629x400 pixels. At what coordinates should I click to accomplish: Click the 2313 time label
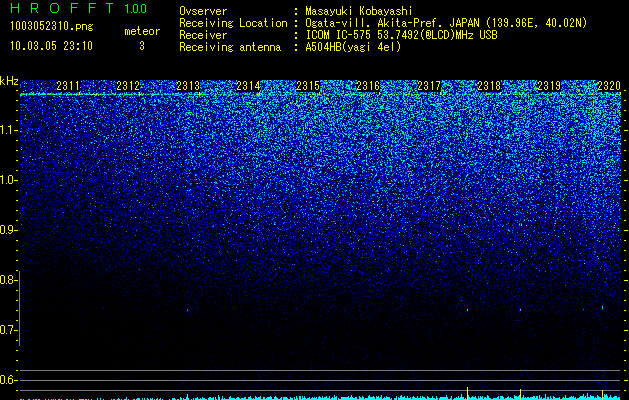(x=188, y=86)
